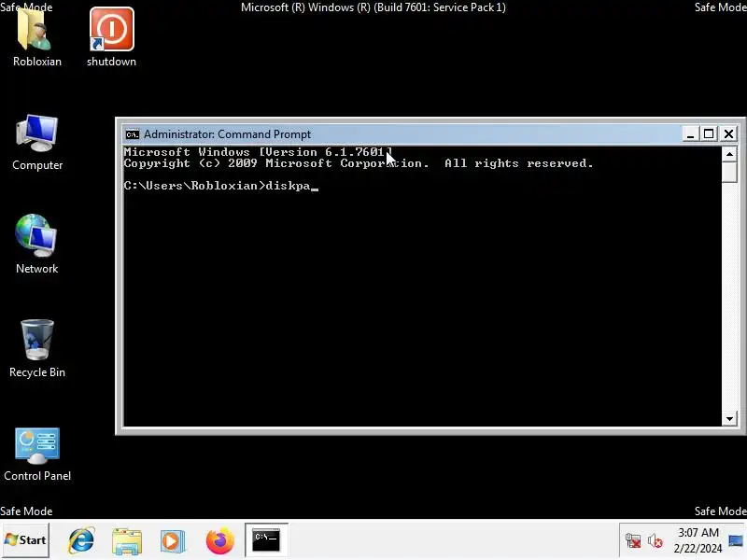Close the Command Prompt window
Viewport: 747px width, 560px height.
pos(728,133)
